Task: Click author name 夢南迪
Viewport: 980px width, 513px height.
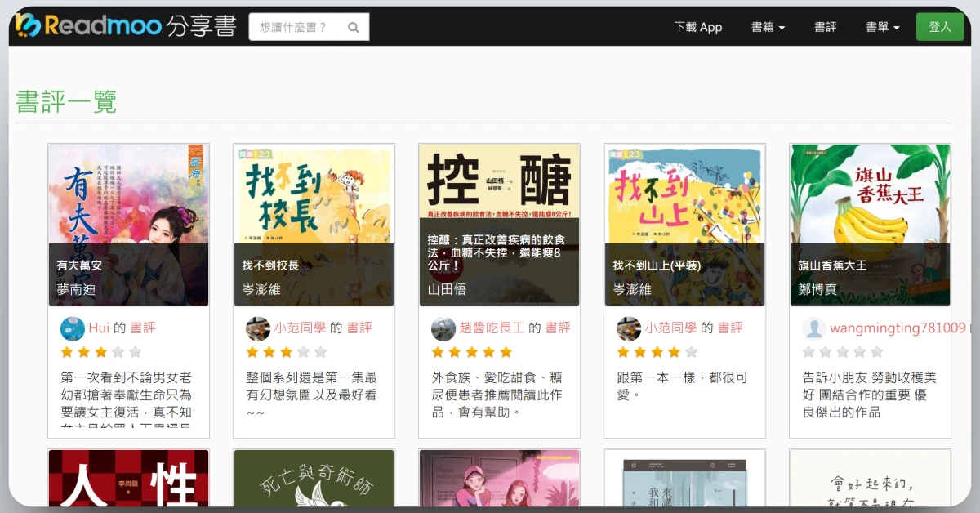Action: click(76, 289)
